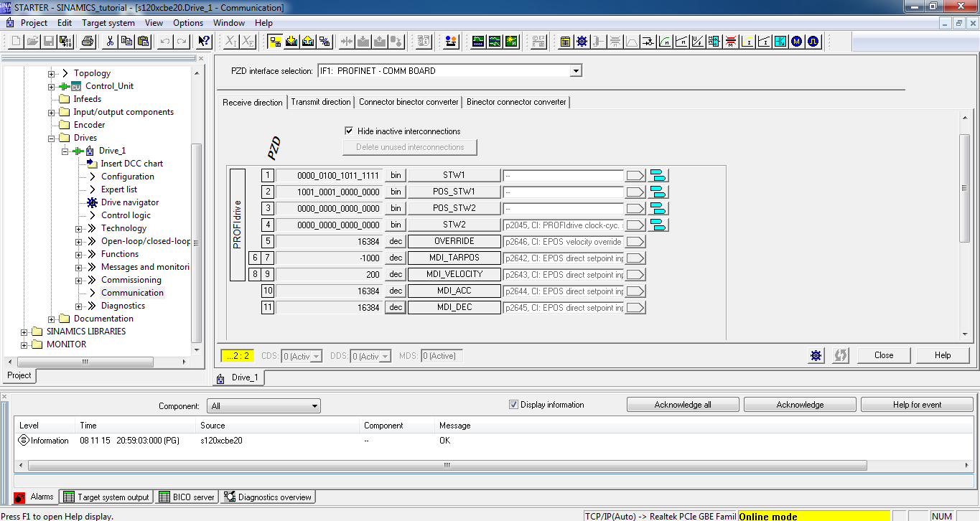This screenshot has width=980, height=521.
Task: Click the U/f control toolbar icon
Action: pos(698,42)
